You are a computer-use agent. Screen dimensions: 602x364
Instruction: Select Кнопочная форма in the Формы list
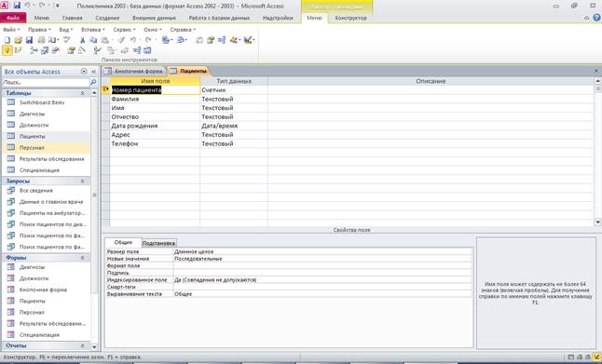(46, 290)
